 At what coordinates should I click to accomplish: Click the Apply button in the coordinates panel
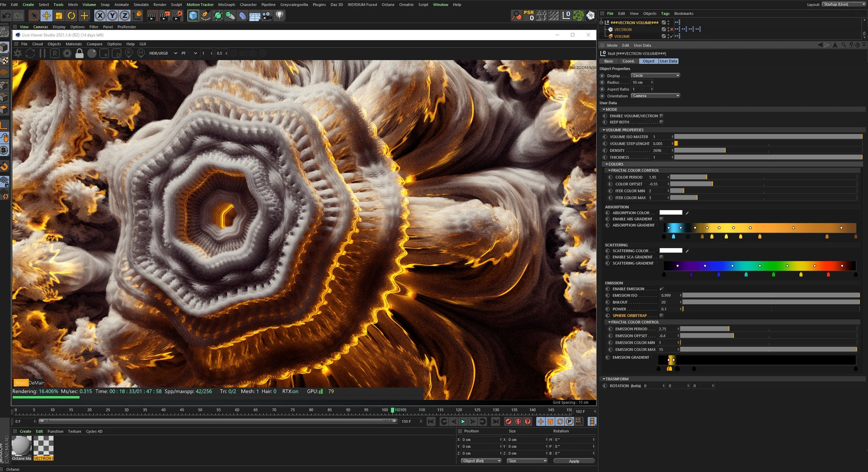[x=574, y=461]
